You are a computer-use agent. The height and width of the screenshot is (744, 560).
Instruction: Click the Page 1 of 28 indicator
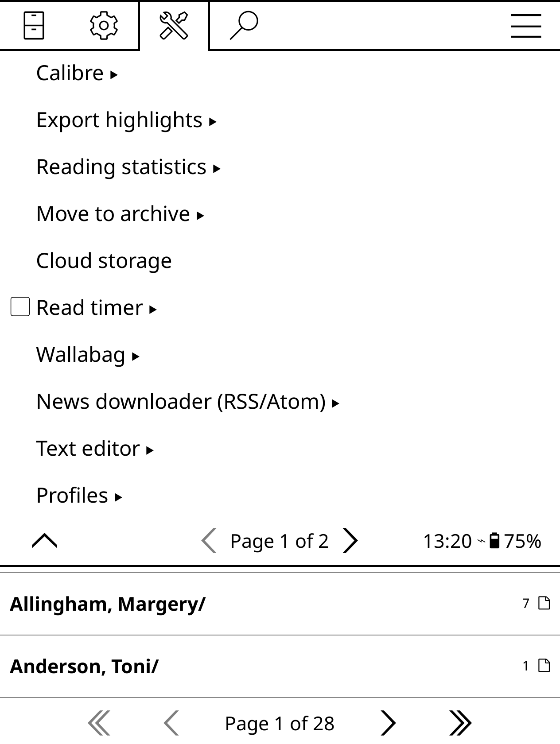click(x=280, y=723)
